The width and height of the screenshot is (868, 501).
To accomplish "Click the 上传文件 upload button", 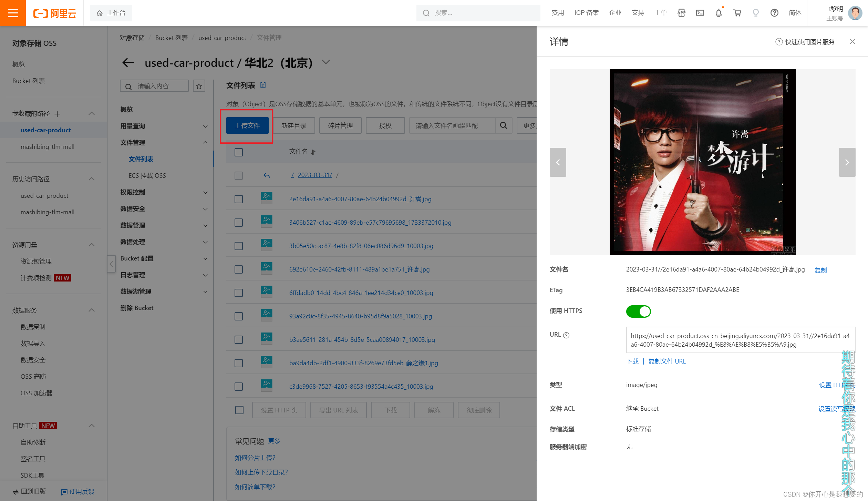I will (x=247, y=125).
